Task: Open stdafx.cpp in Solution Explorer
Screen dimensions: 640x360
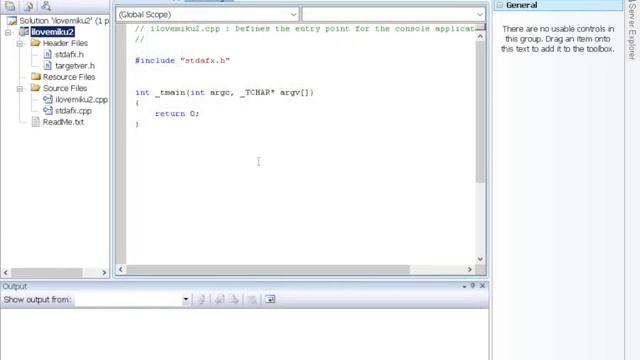Action: point(73,111)
